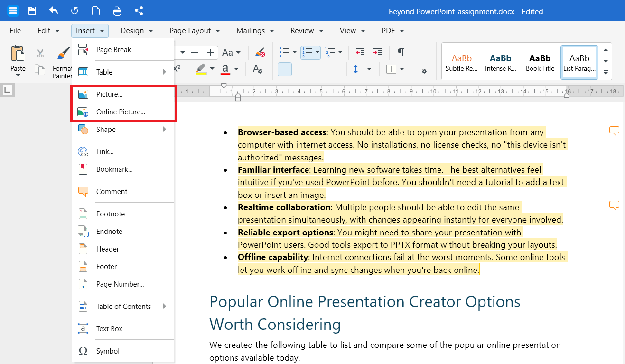Image resolution: width=625 pixels, height=364 pixels.
Task: Click the Share icon in the title bar
Action: [x=139, y=11]
